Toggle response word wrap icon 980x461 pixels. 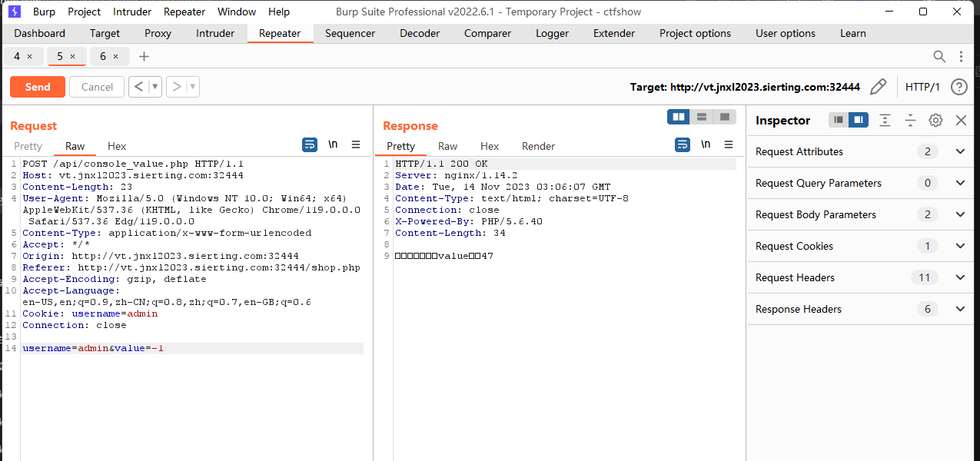tap(683, 144)
